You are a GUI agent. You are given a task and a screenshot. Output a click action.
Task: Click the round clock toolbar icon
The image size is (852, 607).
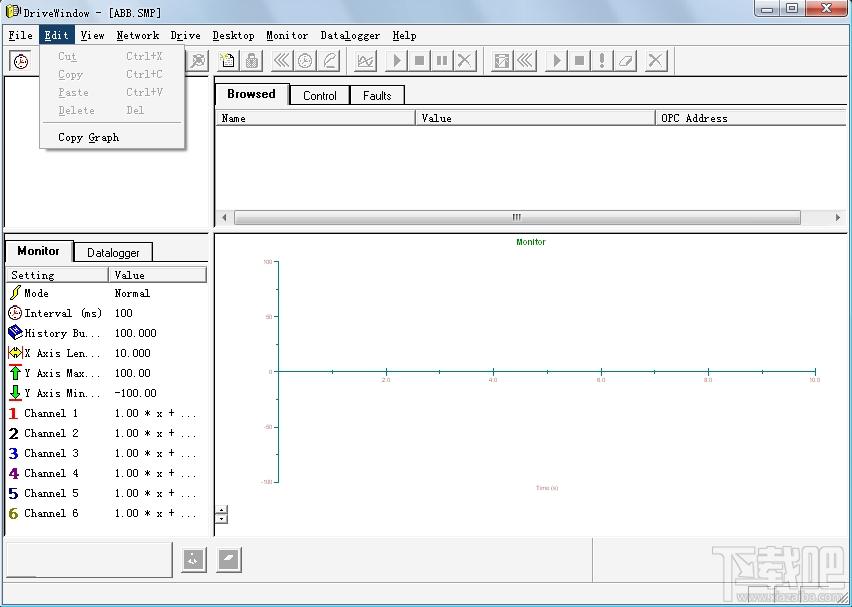(x=305, y=60)
